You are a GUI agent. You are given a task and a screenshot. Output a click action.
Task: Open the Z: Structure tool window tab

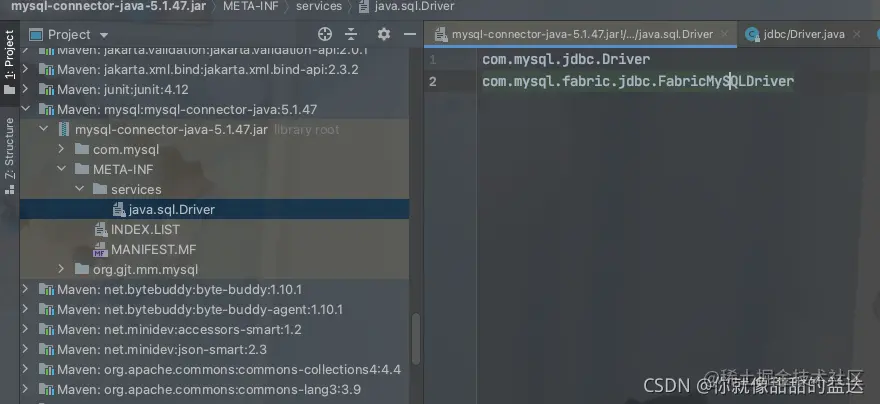coord(10,155)
